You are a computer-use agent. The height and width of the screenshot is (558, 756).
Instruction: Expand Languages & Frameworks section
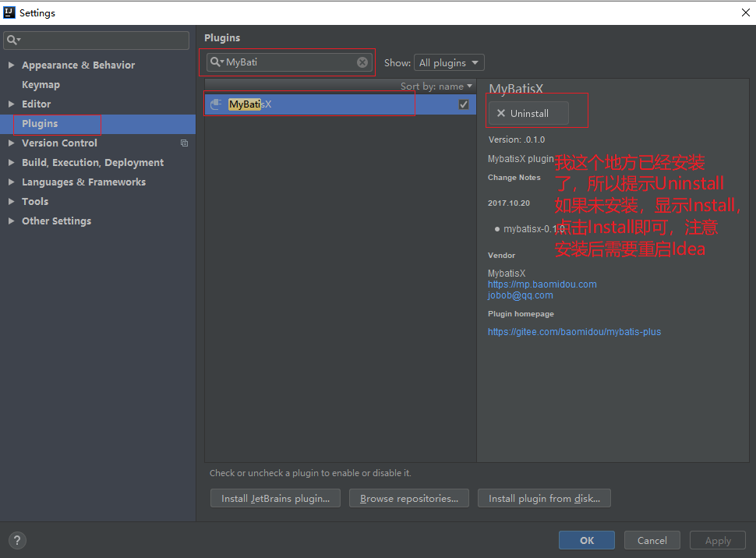click(11, 182)
